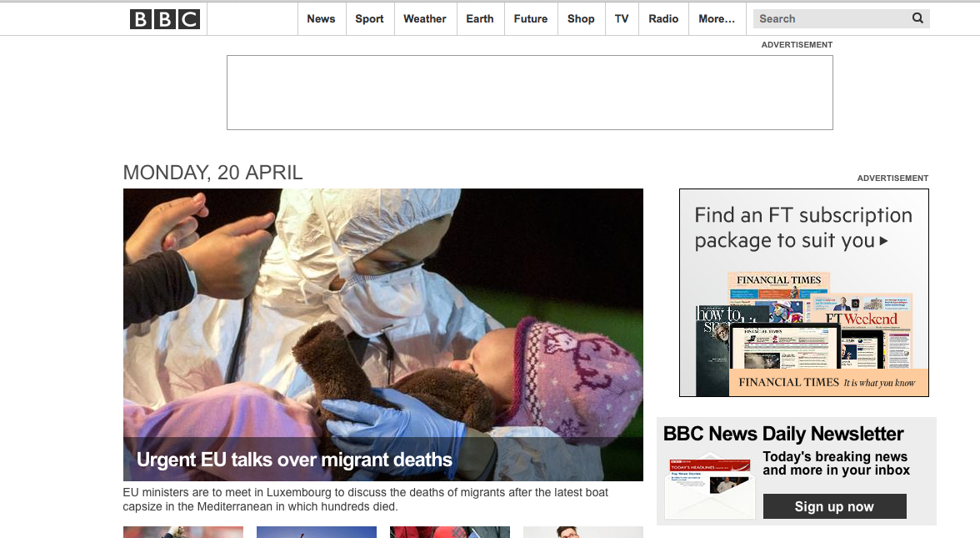980x538 pixels.
Task: Select Earth in the navigation bar
Action: pyautogui.click(x=480, y=19)
